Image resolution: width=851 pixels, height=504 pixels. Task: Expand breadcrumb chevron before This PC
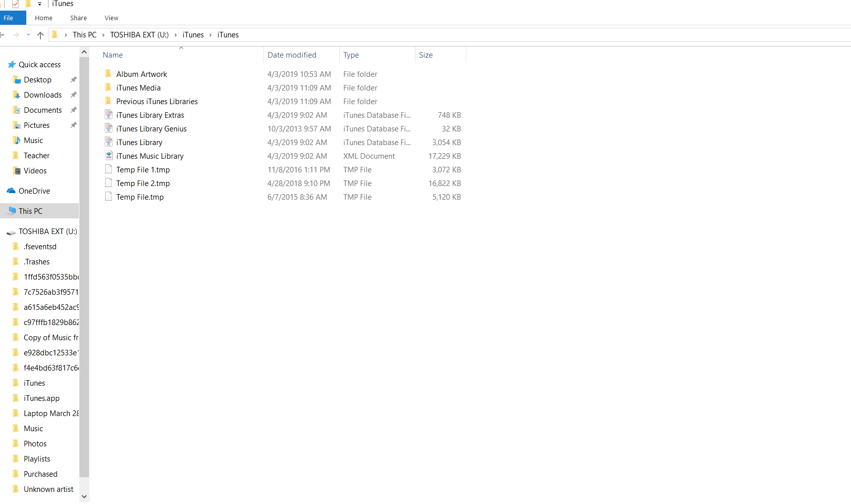pos(66,35)
